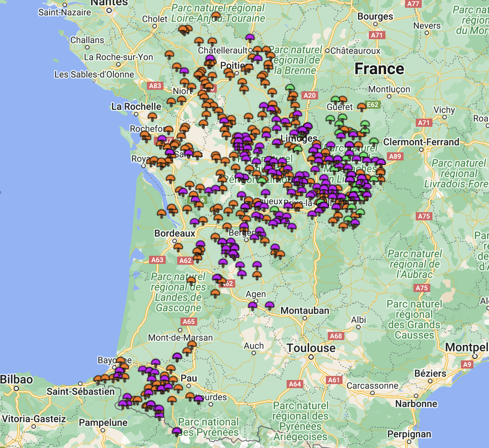Select the Clermont-Ferrand city label
This screenshot has height=448, width=489.
click(x=421, y=142)
